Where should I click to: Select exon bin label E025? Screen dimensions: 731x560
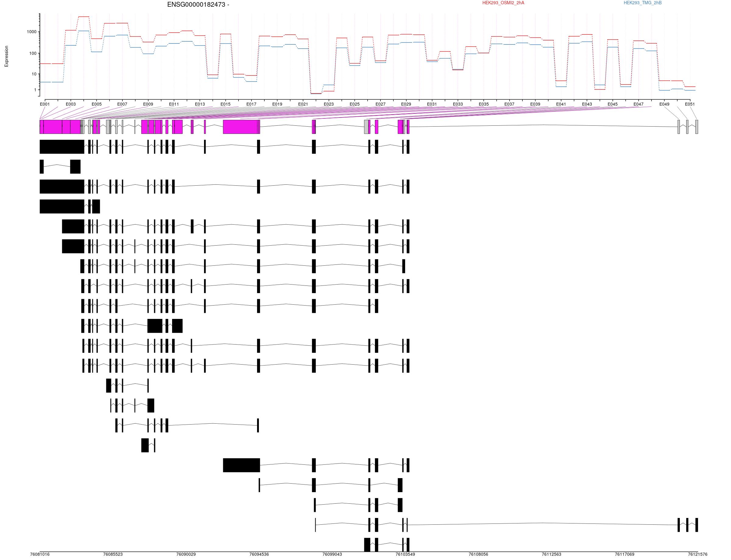pos(355,104)
